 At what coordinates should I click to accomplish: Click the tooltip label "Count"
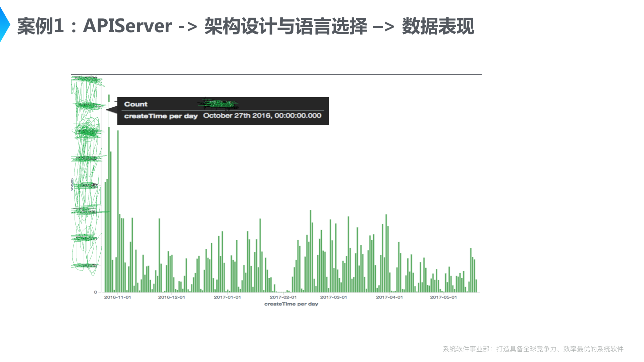pos(136,104)
